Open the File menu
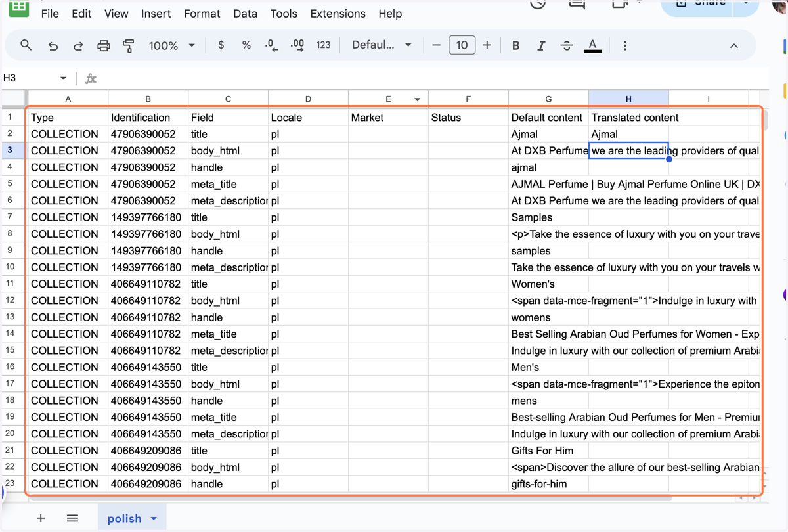This screenshot has width=788, height=532. click(x=50, y=14)
